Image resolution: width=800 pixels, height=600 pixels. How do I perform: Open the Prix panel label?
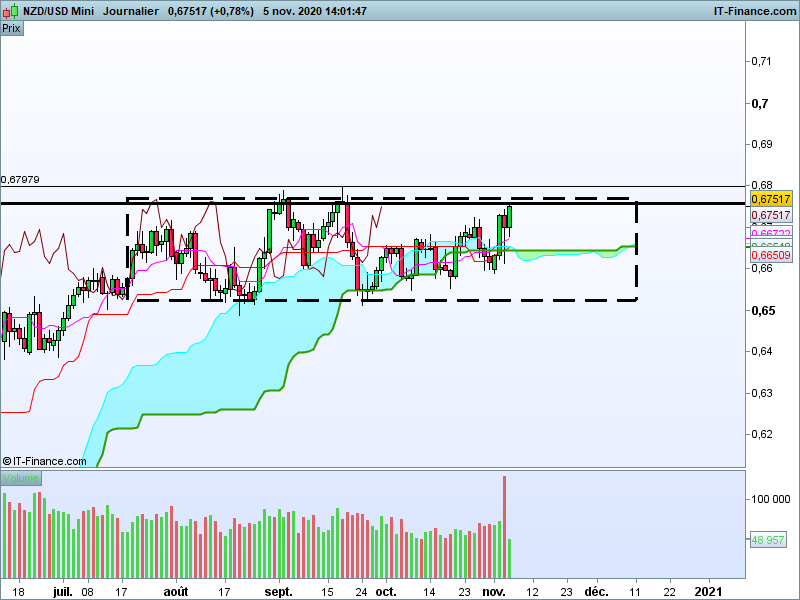click(11, 29)
